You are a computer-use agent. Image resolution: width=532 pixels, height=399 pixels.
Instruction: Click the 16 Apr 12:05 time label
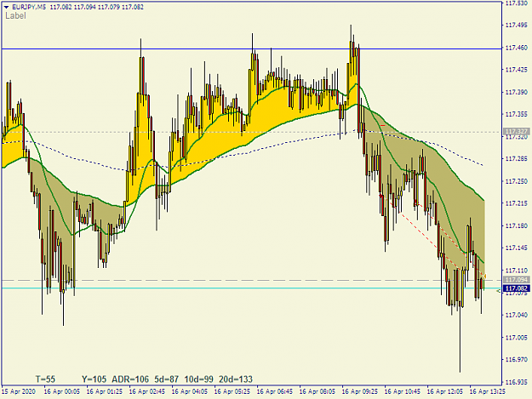(x=445, y=391)
